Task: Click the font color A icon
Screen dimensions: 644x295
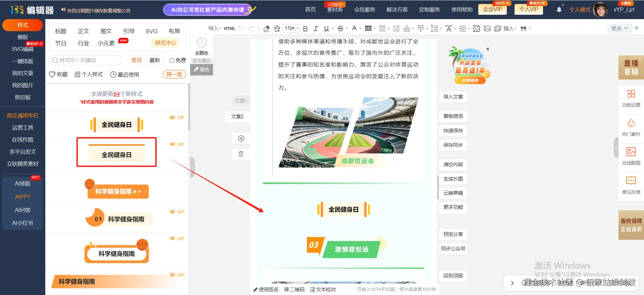Action: (x=354, y=28)
